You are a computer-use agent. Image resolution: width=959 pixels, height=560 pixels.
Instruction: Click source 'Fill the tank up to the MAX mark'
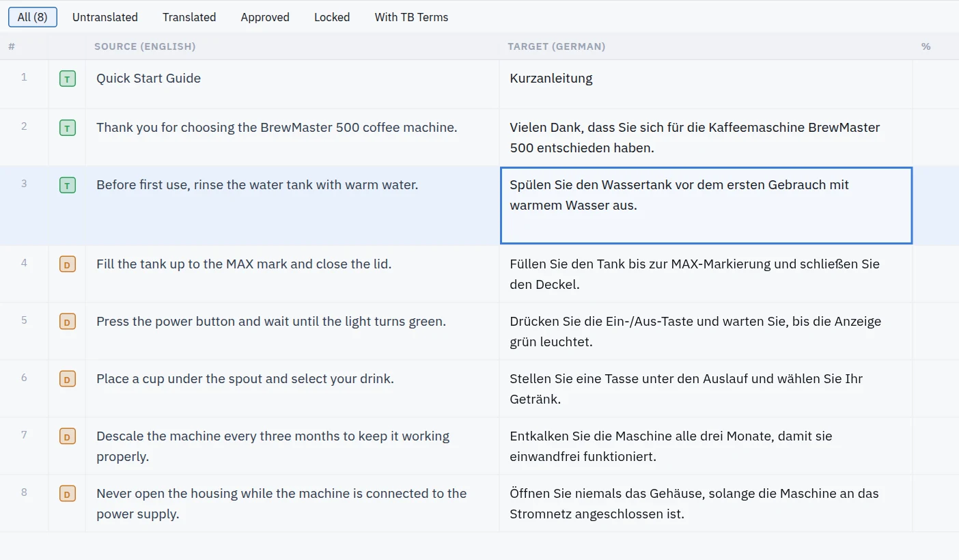tap(244, 264)
